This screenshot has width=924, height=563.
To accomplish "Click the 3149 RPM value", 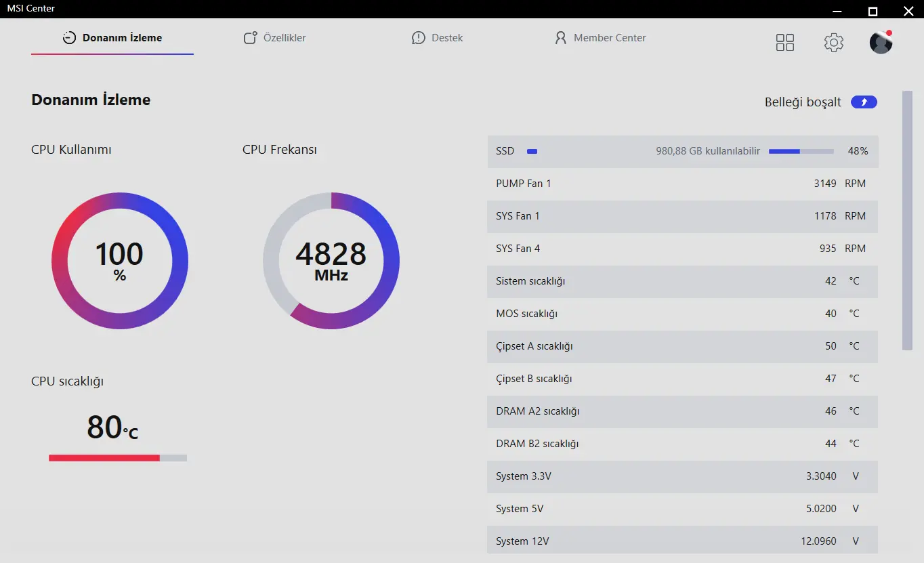I will coord(840,184).
